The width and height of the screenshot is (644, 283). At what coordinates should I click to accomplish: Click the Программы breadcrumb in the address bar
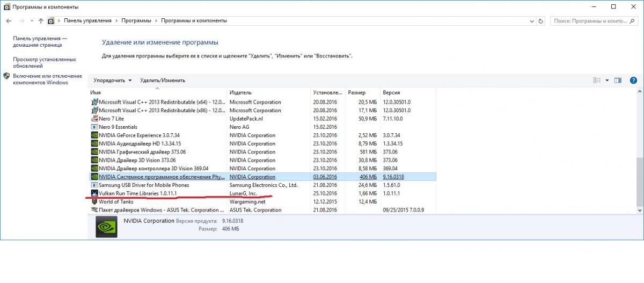[x=135, y=20]
